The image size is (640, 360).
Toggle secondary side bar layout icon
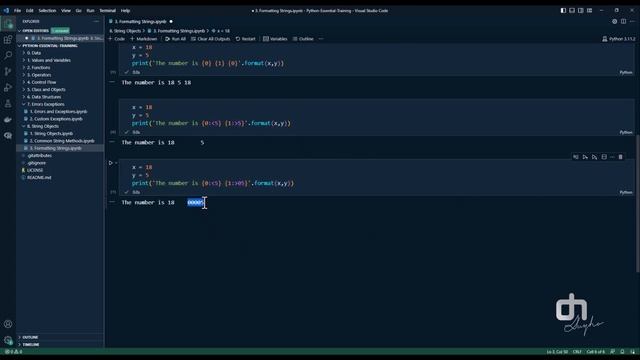click(580, 10)
